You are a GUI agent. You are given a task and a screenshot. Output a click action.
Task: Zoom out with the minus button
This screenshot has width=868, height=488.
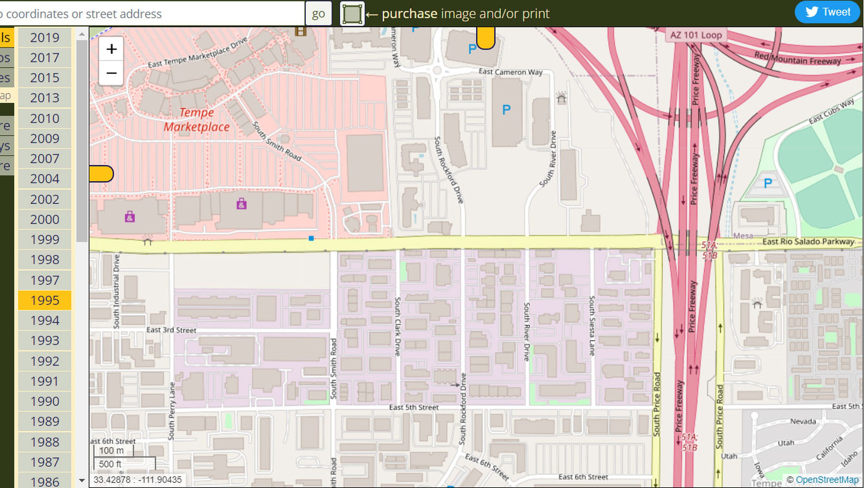pos(111,73)
